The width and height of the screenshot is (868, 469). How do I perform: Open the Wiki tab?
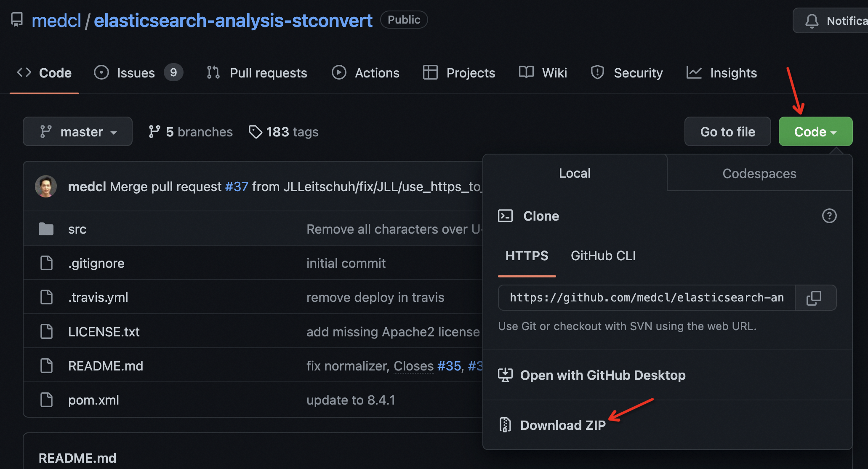tap(543, 73)
